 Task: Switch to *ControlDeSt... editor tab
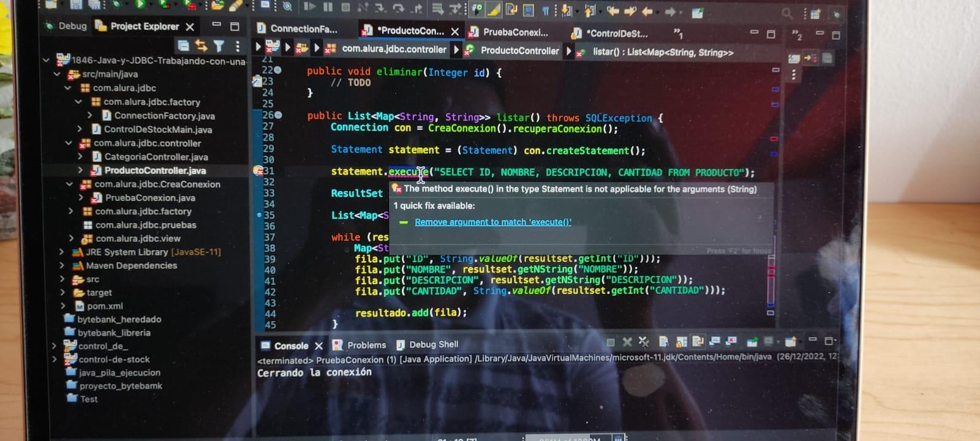610,33
